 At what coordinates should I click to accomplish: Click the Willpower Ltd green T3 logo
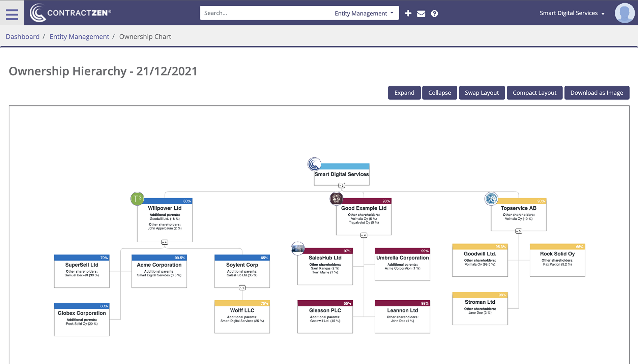[137, 199]
